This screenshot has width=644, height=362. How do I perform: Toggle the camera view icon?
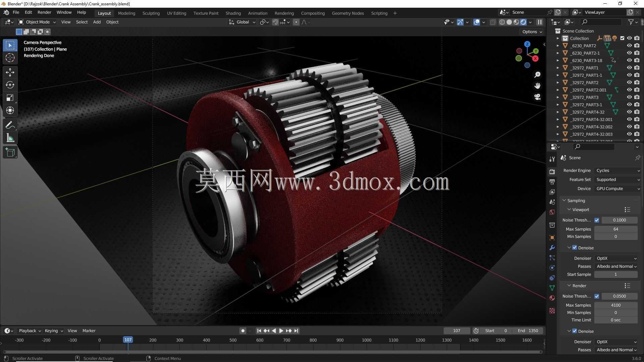(537, 97)
